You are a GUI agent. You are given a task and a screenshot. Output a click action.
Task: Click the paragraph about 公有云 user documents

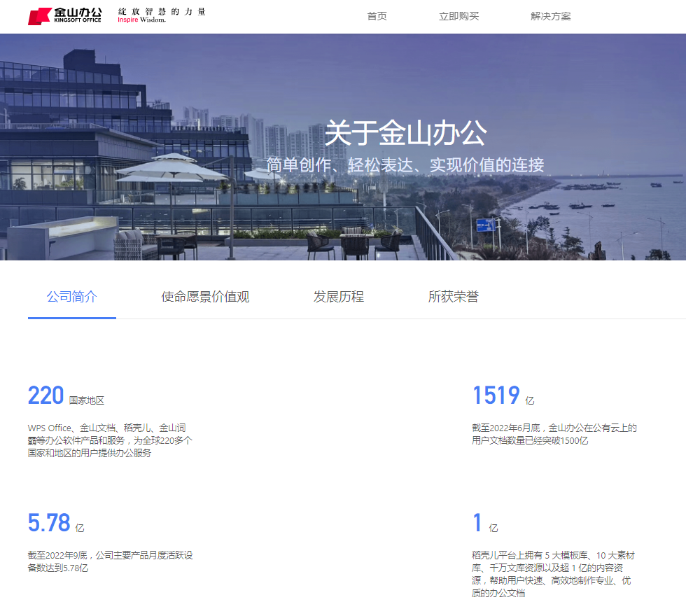point(554,434)
